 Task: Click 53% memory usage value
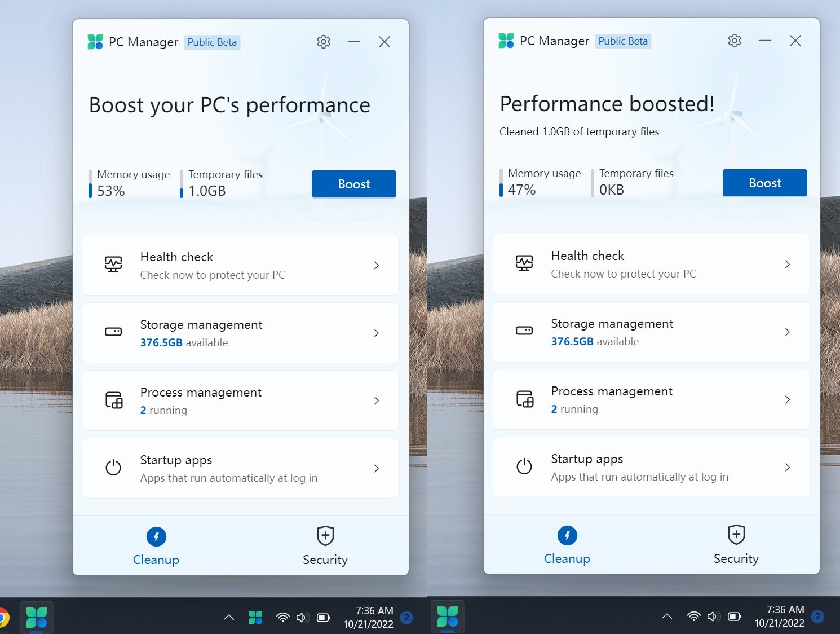111,191
